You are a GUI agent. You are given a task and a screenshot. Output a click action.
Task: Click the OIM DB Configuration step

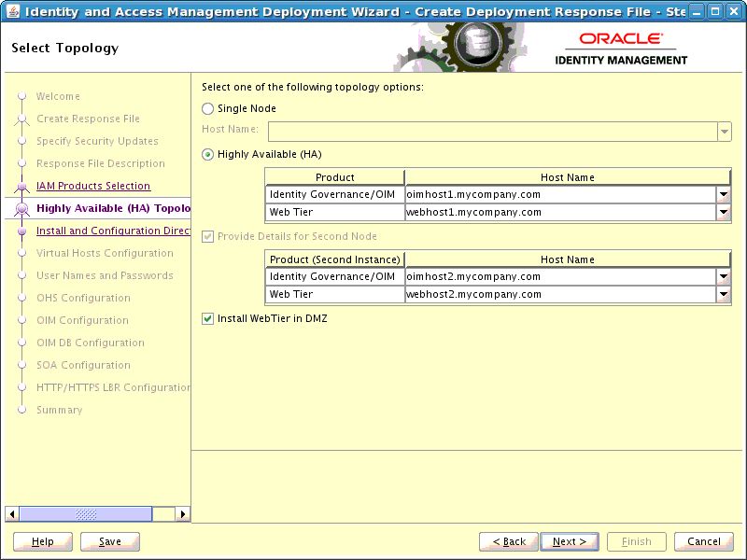point(91,343)
